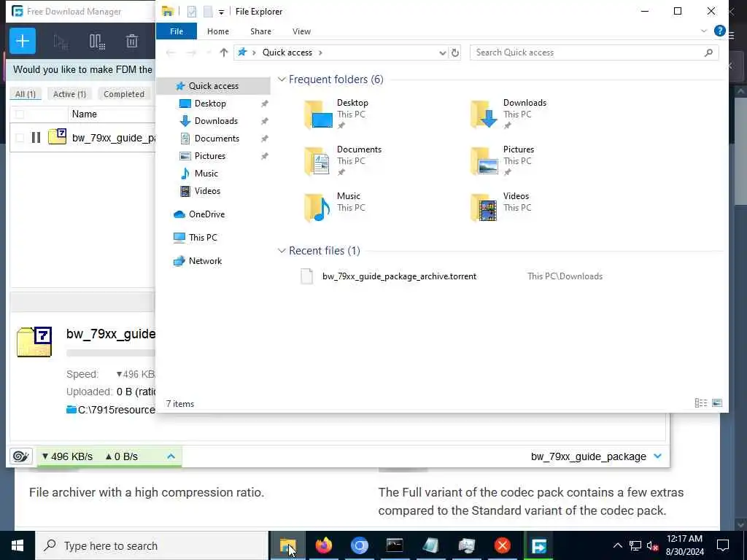Toggle FDM snail mode icon
Viewport: 747px width, 560px height.
pyautogui.click(x=21, y=456)
